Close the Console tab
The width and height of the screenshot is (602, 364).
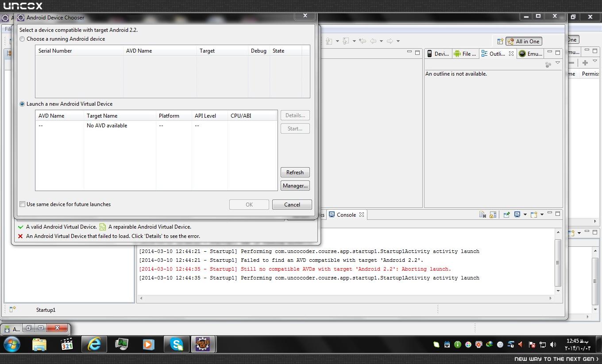[362, 215]
